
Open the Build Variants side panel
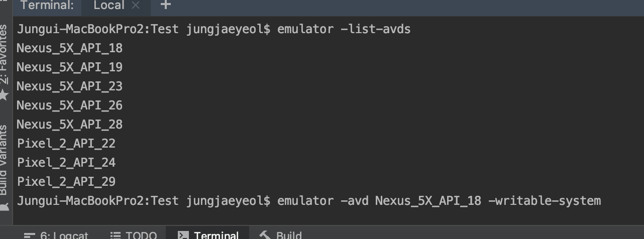coord(4,161)
